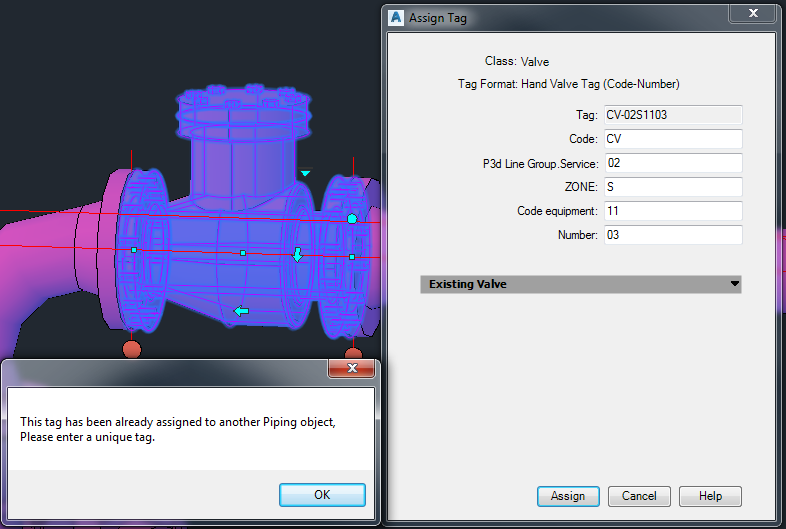Click OK in the duplicate tag warning

322,495
